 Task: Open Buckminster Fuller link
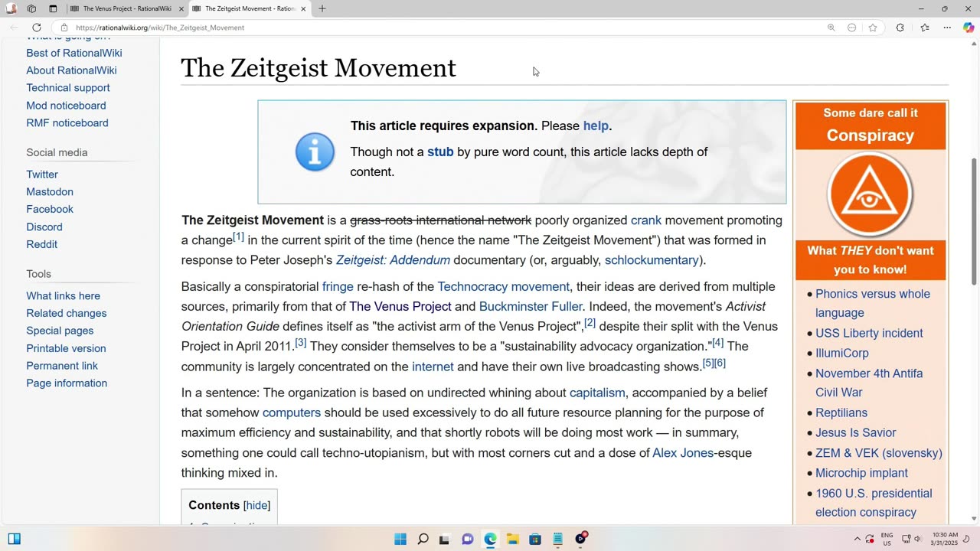point(531,307)
